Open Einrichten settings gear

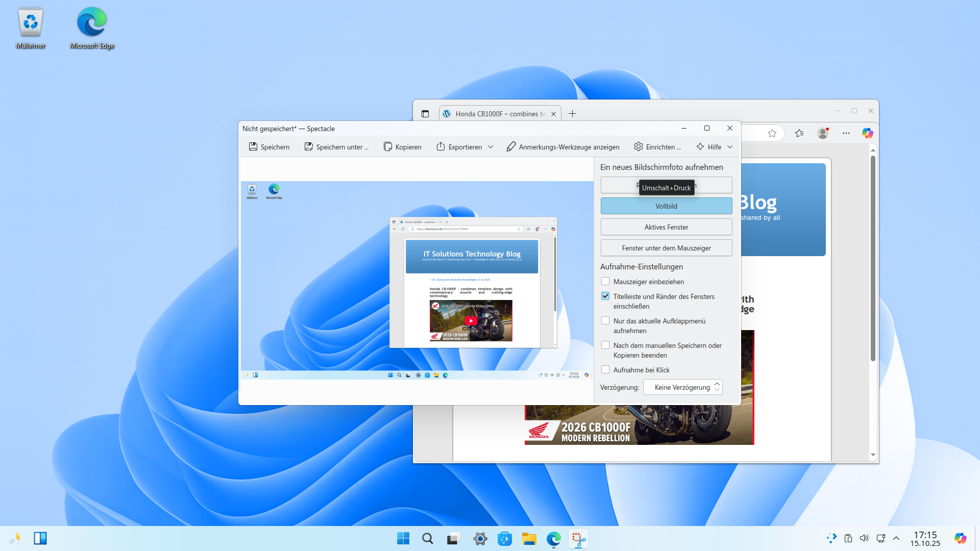tap(639, 147)
